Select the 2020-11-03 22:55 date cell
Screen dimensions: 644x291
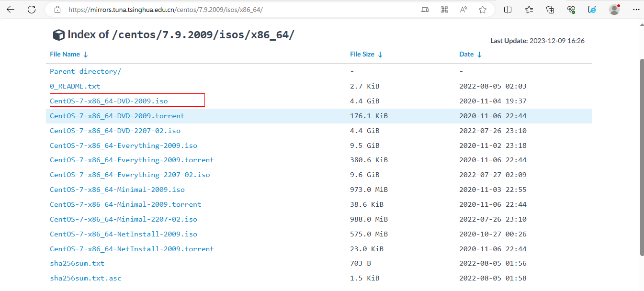coord(493,190)
